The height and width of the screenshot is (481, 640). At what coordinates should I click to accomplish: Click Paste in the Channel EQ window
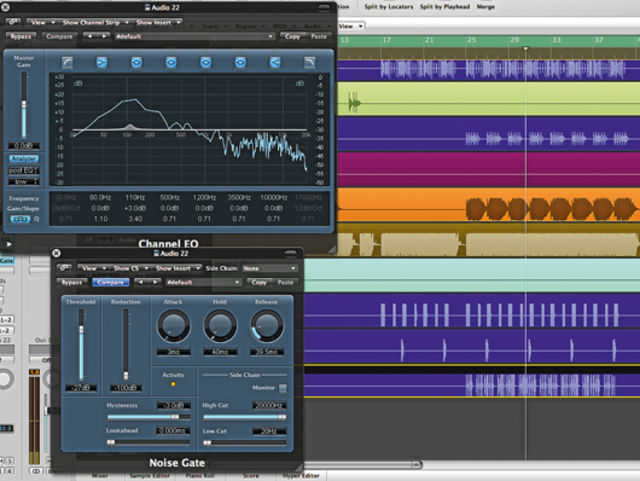point(318,36)
